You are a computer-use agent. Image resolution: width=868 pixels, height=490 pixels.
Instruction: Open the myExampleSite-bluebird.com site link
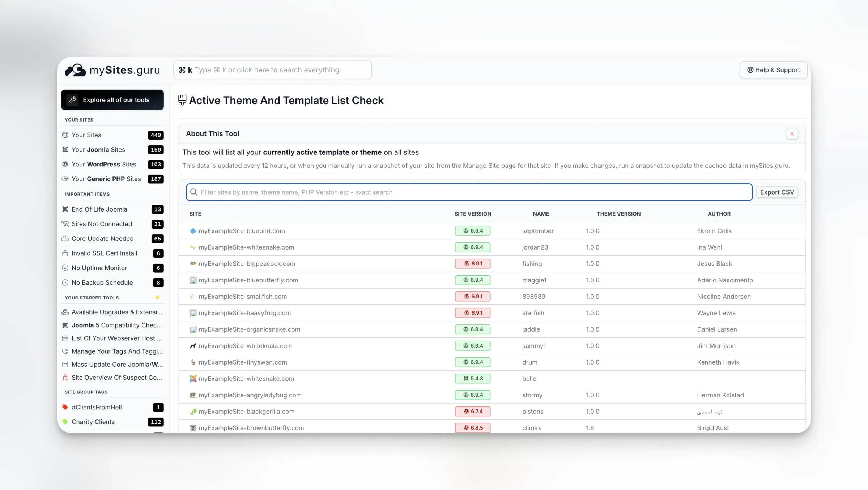[x=242, y=230]
